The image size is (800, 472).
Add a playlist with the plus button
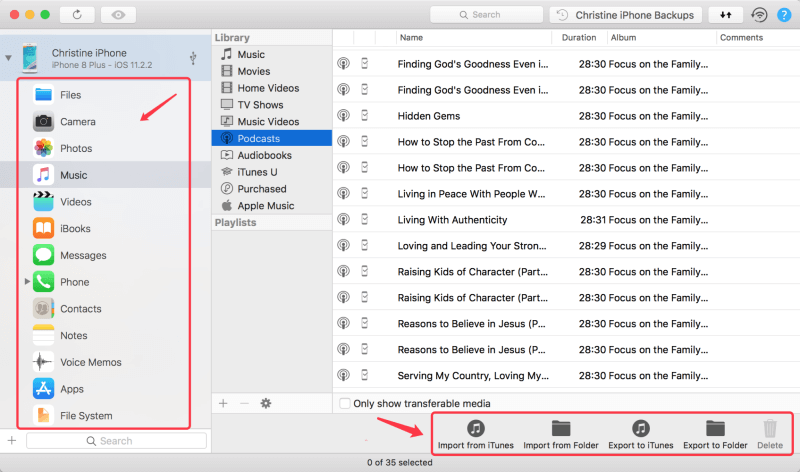click(x=223, y=403)
